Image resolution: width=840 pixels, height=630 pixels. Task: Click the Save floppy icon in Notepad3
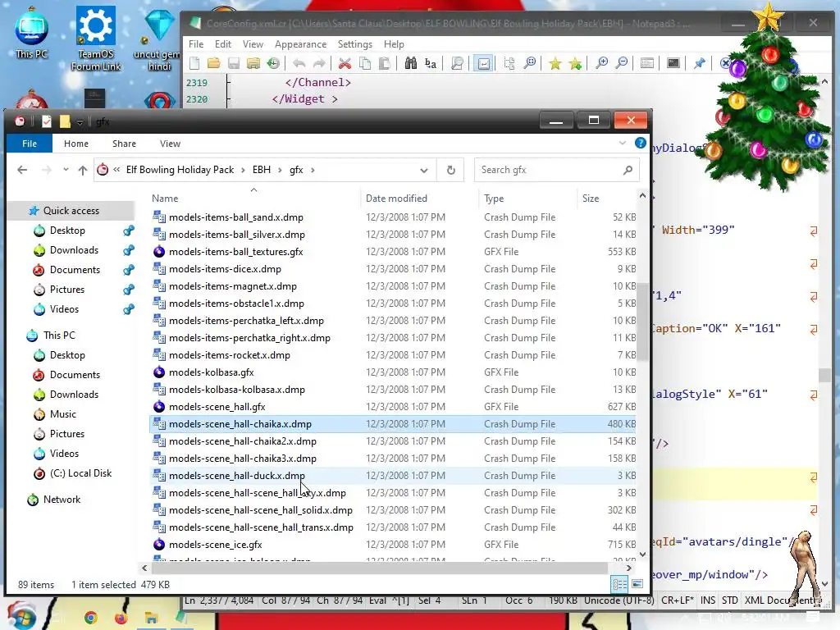click(x=234, y=64)
